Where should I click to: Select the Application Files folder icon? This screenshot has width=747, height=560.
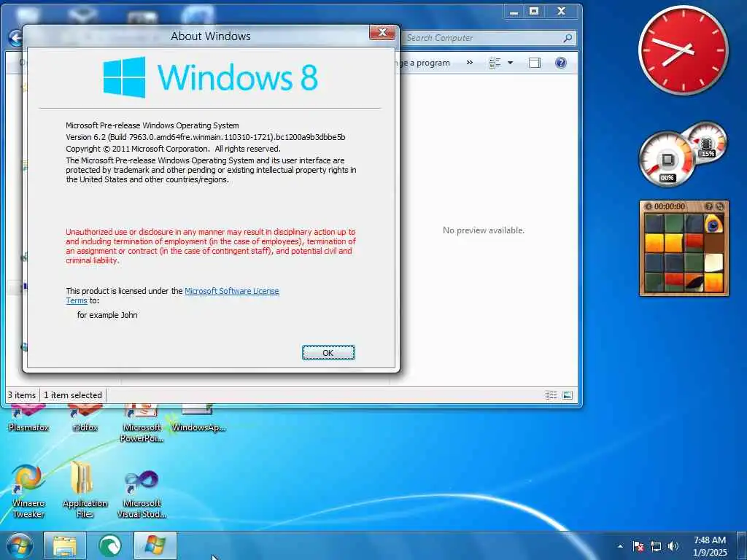click(85, 491)
